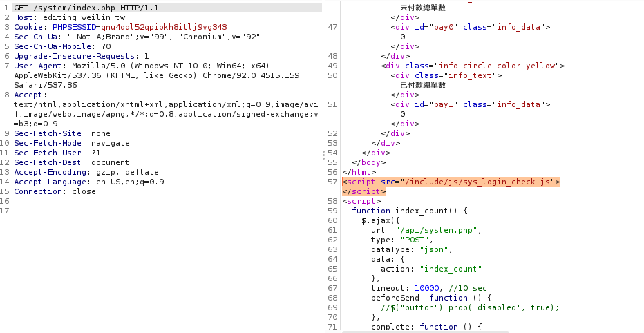This screenshot has height=333, width=644.
Task: Click the 未付款總單數 text
Action: point(423,8)
